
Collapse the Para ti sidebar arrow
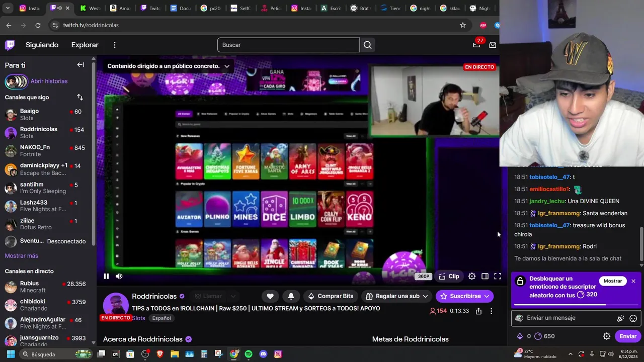[80, 65]
